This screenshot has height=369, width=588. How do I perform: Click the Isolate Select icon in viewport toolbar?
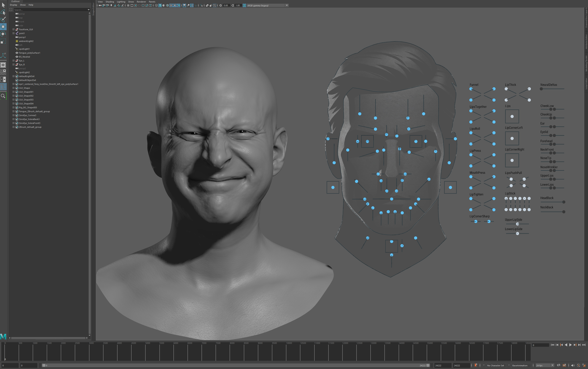tap(201, 5)
